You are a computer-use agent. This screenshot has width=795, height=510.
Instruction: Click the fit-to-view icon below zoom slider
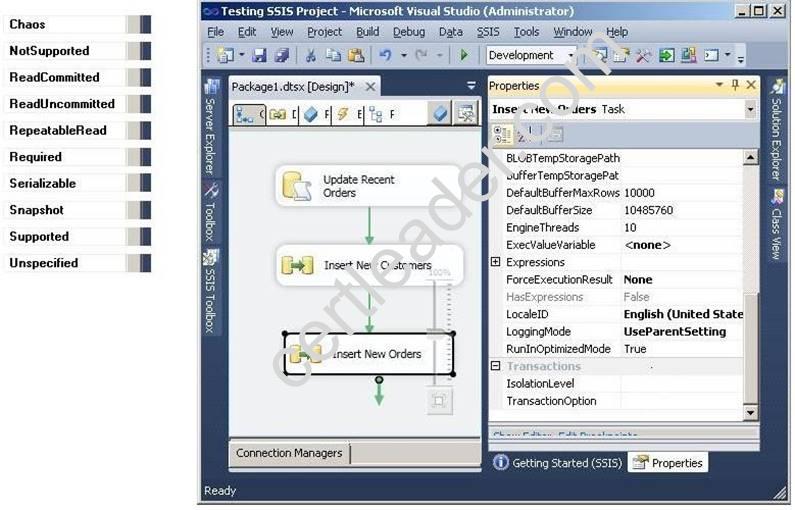(439, 401)
